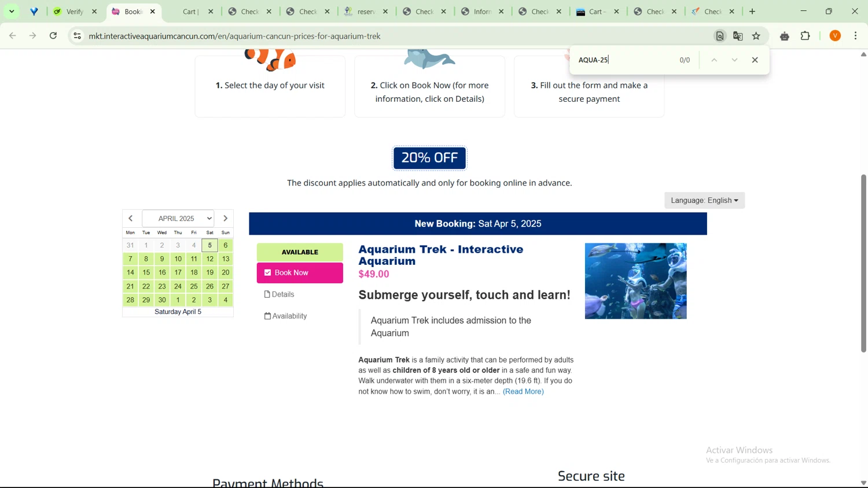
Task: Select April 6 in the calendar
Action: pyautogui.click(x=226, y=246)
